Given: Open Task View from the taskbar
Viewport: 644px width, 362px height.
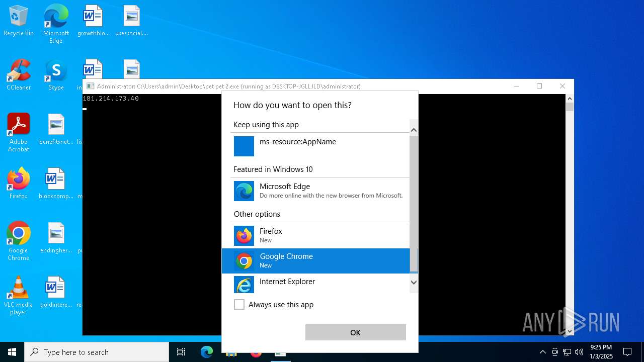Looking at the screenshot, I should (x=181, y=352).
